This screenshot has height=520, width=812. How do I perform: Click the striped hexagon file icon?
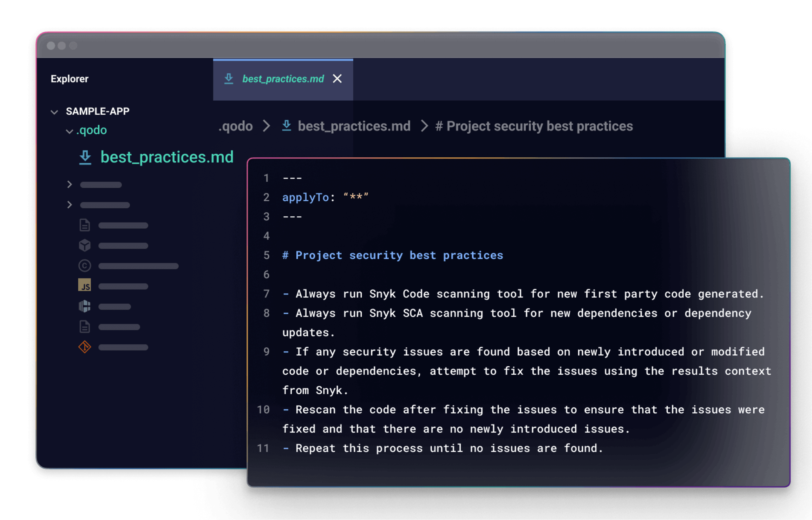[x=84, y=306]
